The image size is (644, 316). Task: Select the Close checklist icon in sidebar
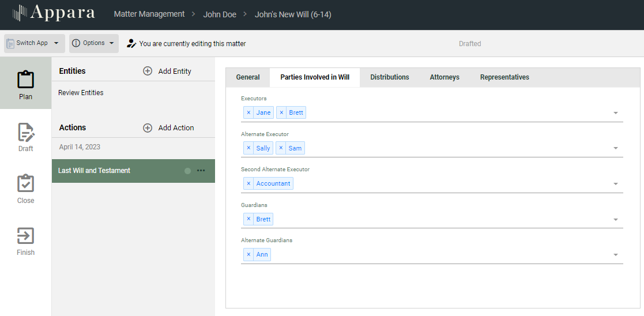(x=25, y=184)
